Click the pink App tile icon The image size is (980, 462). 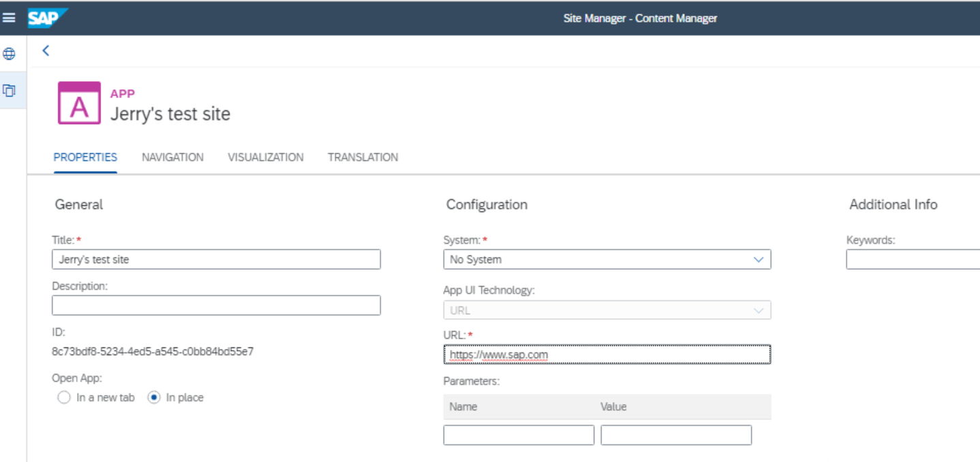pyautogui.click(x=79, y=103)
